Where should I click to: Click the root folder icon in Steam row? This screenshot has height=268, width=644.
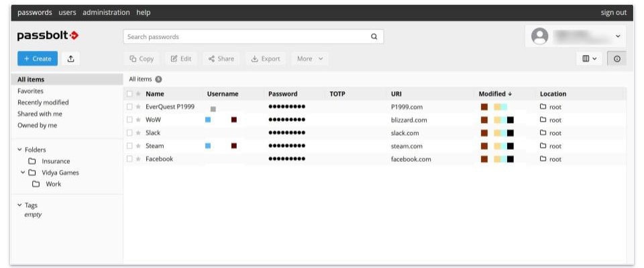tap(543, 146)
